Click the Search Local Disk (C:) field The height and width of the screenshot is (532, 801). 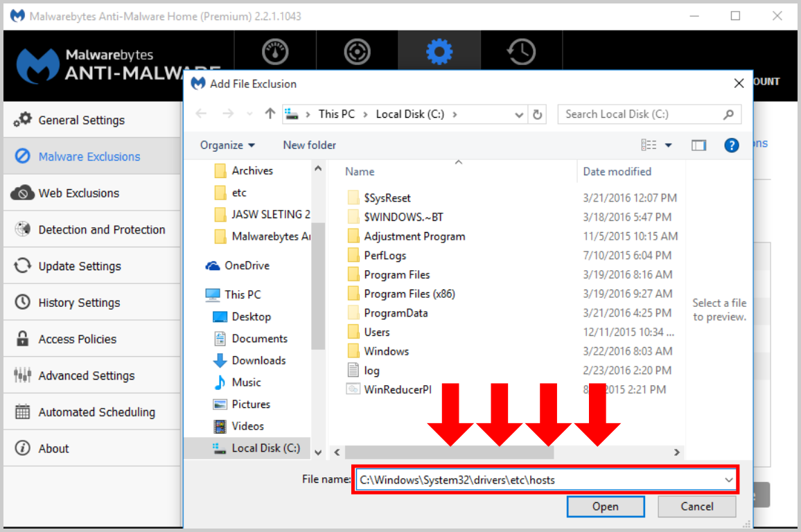[649, 114]
